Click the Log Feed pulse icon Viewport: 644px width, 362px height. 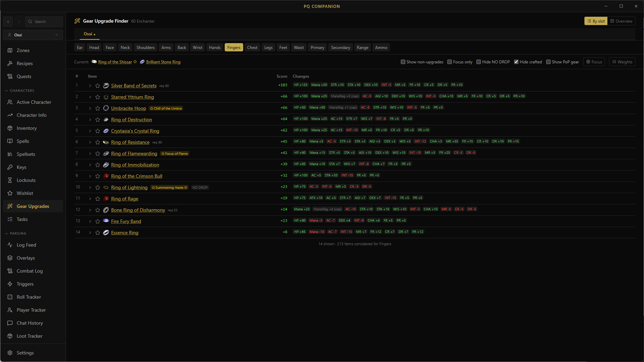10,245
